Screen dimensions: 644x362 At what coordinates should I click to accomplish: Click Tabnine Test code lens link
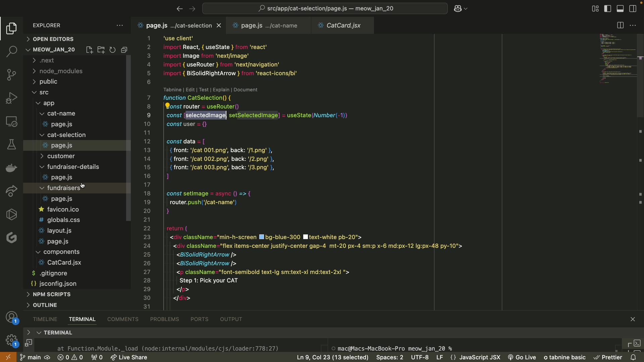204,90
